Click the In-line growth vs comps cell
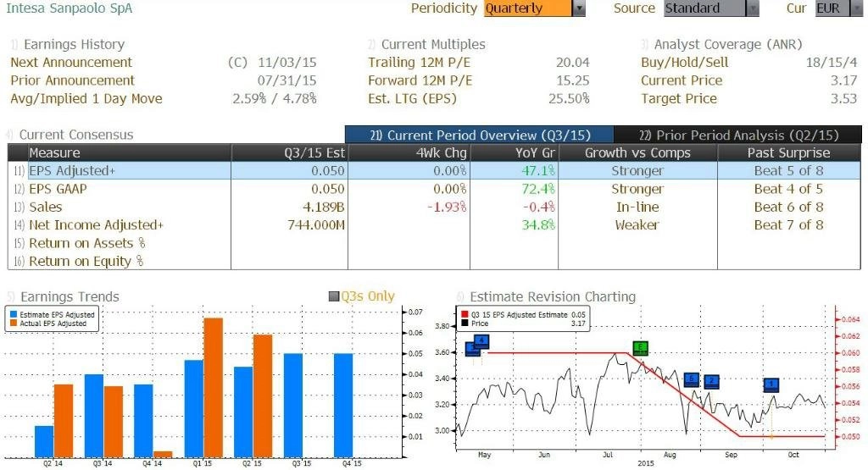The width and height of the screenshot is (868, 470). (x=637, y=207)
